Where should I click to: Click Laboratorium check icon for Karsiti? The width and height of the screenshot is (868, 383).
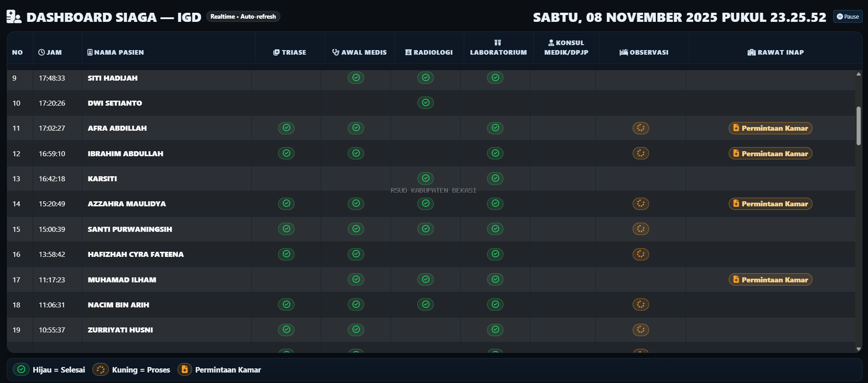(x=495, y=179)
